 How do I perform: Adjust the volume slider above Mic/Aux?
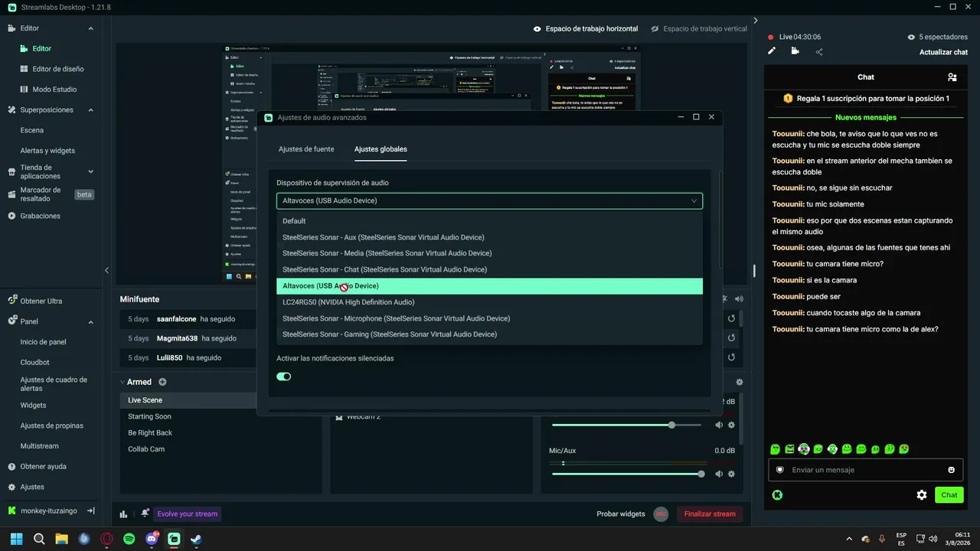pyautogui.click(x=626, y=425)
